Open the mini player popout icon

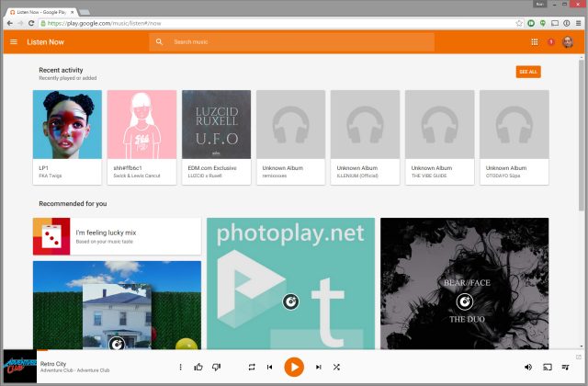tap(579, 357)
